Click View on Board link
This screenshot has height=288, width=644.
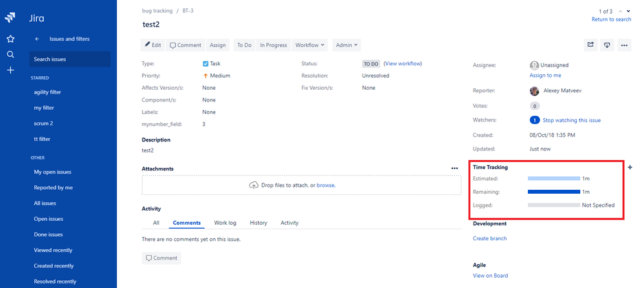[490, 276]
